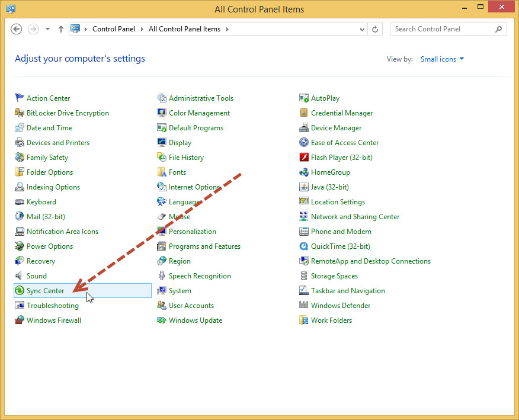The height and width of the screenshot is (420, 519).
Task: Click the Flash Player icon
Action: (x=304, y=158)
